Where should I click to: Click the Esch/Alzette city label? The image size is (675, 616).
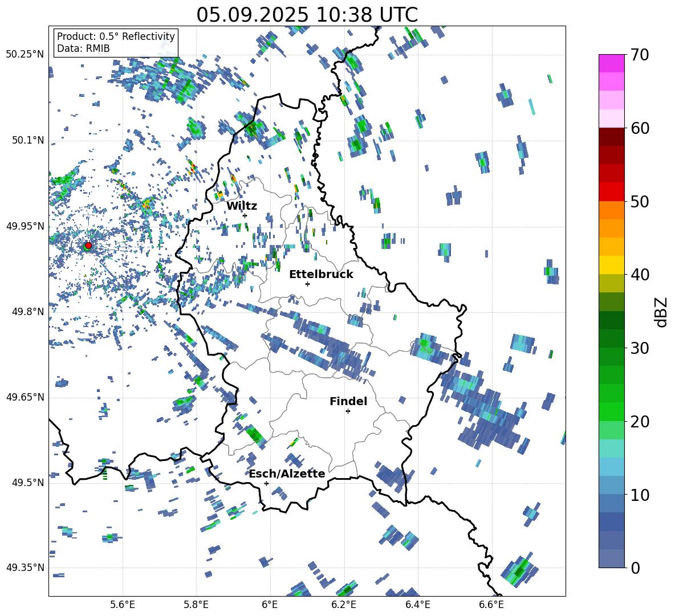click(287, 474)
